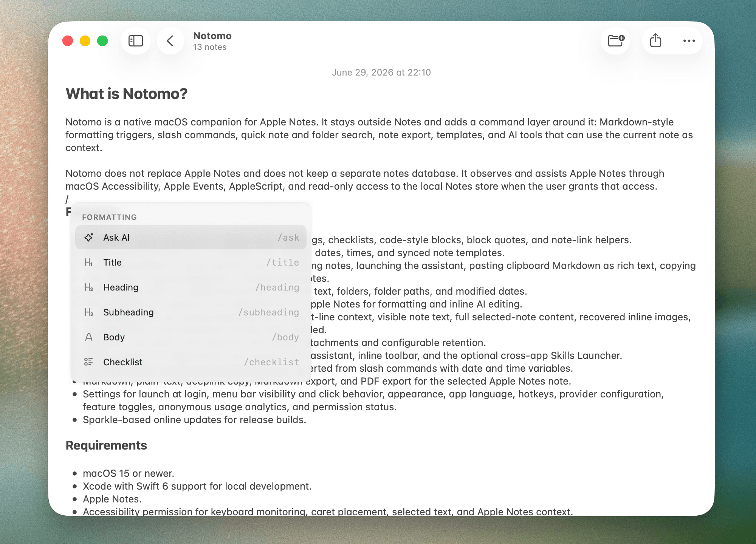This screenshot has height=544, width=756.
Task: Open the share icon
Action: pyautogui.click(x=656, y=40)
